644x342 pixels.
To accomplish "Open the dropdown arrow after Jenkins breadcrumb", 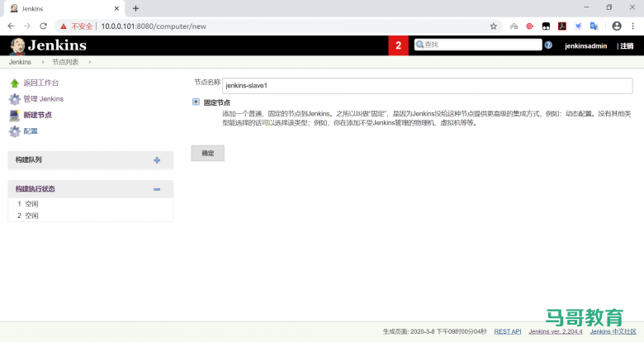I will [43, 62].
